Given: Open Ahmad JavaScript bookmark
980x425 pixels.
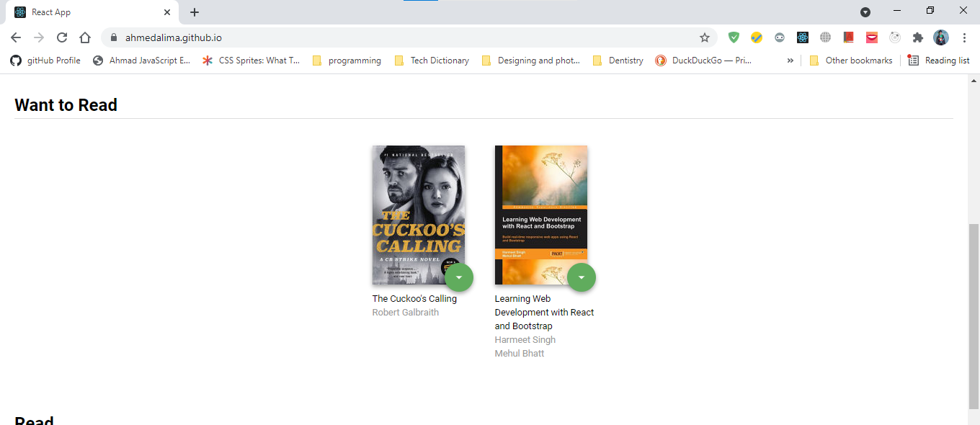Looking at the screenshot, I should [142, 61].
